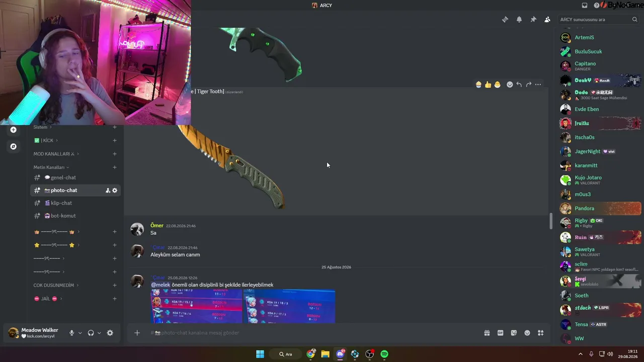Screen dimensions: 644x362
Task: Reply to the Tiger Tooth message
Action: (x=519, y=84)
